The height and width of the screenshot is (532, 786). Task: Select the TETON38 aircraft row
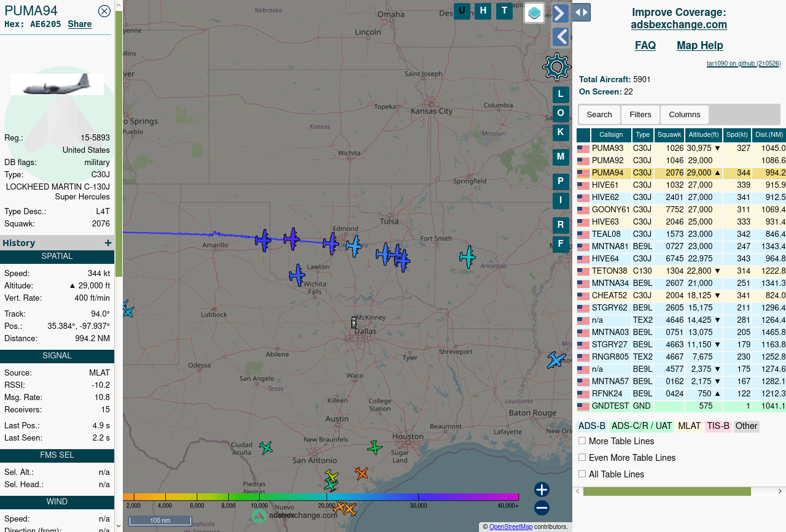coord(681,271)
